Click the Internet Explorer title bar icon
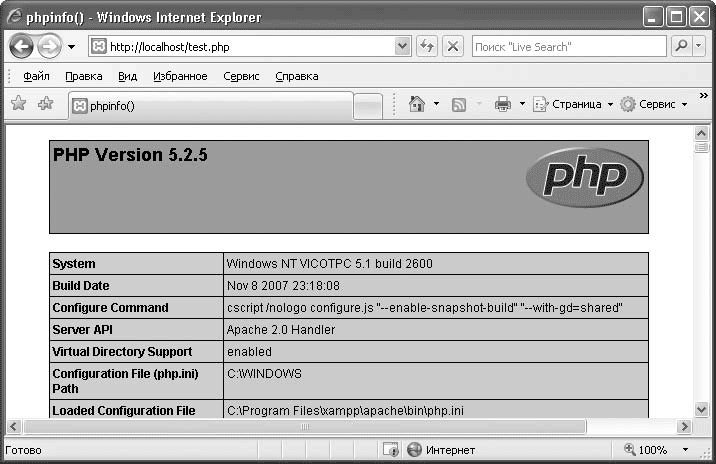This screenshot has height=464, width=716. [x=14, y=17]
